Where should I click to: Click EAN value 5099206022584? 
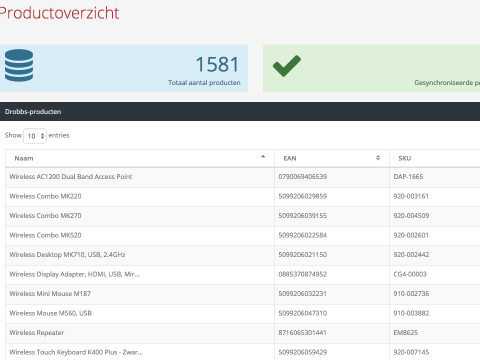point(303,235)
